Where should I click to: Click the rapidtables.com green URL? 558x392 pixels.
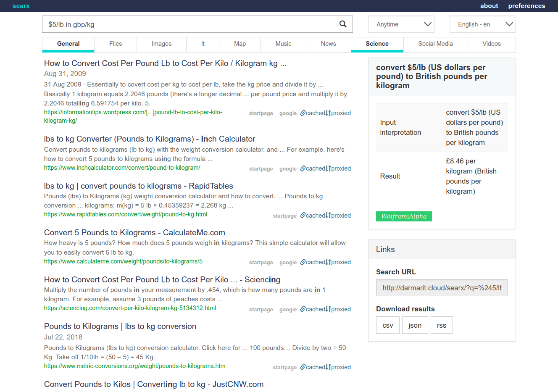126,214
